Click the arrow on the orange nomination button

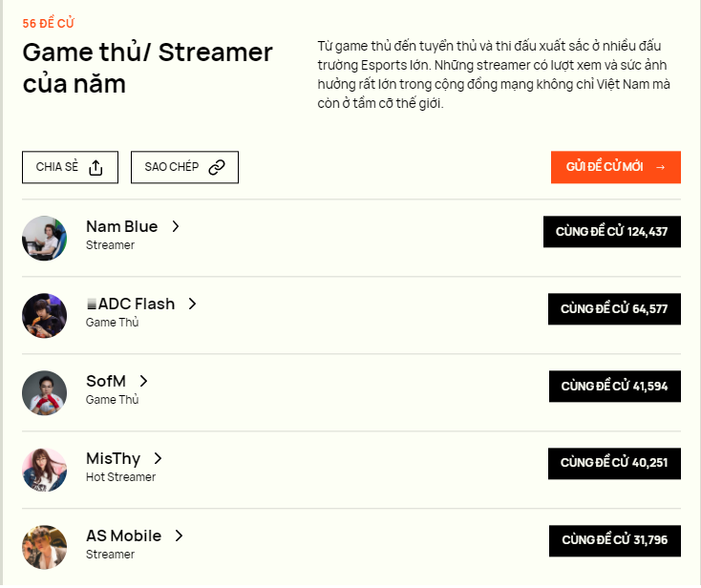(x=660, y=167)
